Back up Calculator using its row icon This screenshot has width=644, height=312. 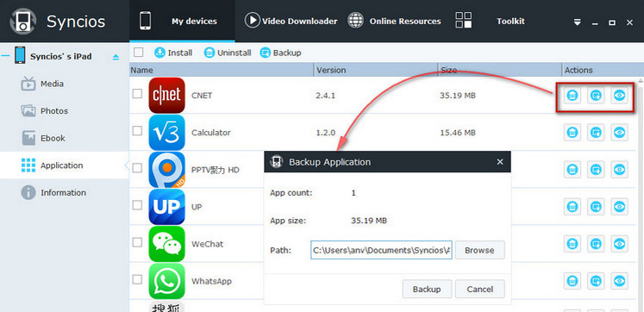coord(596,132)
